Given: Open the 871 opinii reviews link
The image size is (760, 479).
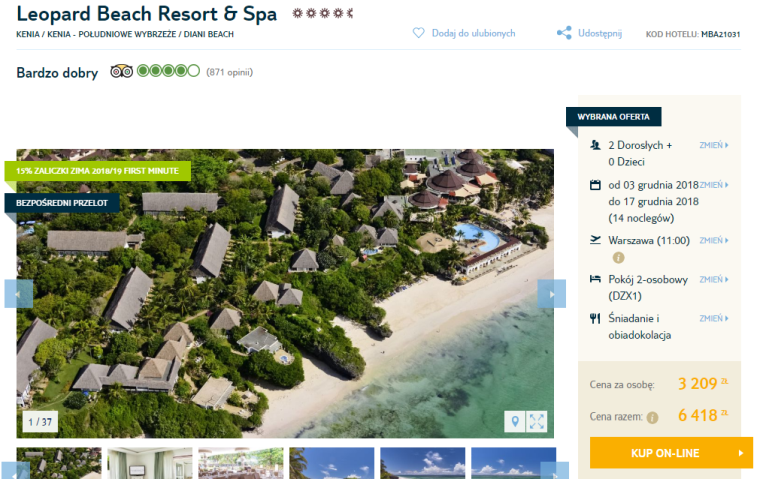Looking at the screenshot, I should tap(229, 72).
